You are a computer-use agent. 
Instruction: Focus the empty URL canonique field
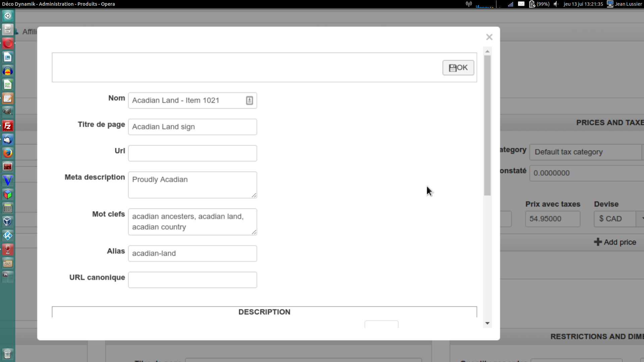(x=193, y=280)
